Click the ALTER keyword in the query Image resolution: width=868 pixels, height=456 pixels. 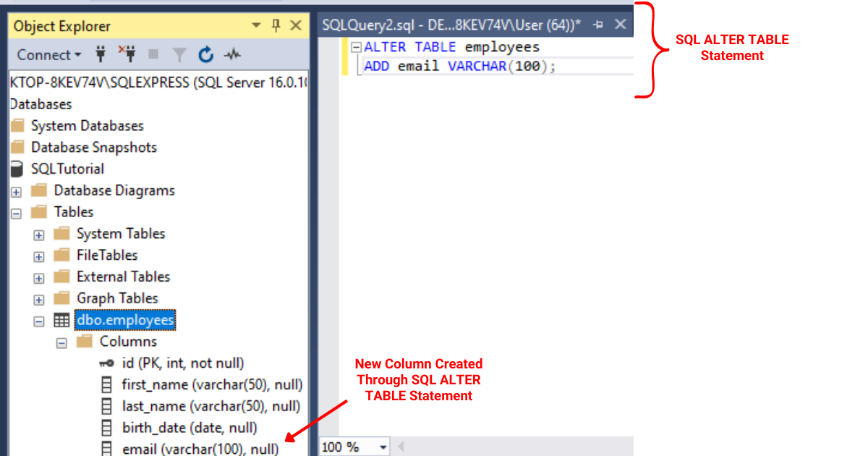coord(385,47)
